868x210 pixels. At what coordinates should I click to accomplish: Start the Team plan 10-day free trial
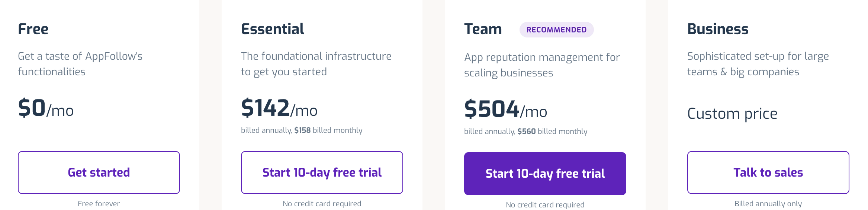pyautogui.click(x=545, y=174)
